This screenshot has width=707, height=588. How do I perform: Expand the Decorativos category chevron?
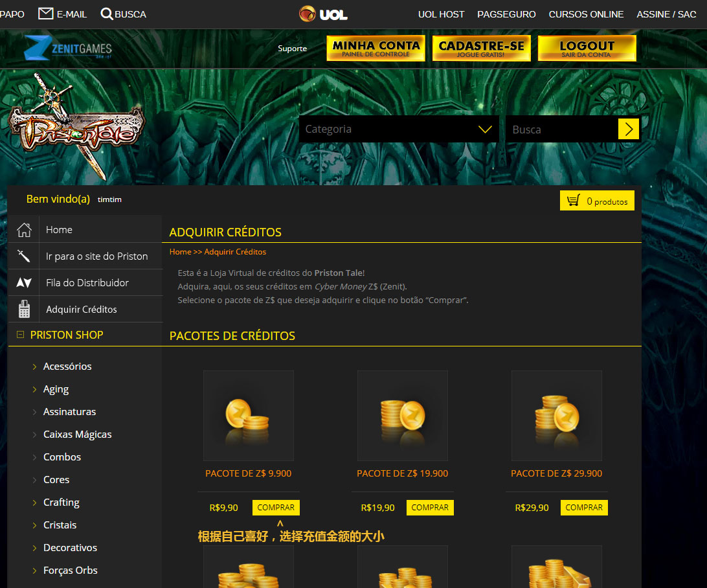(34, 548)
